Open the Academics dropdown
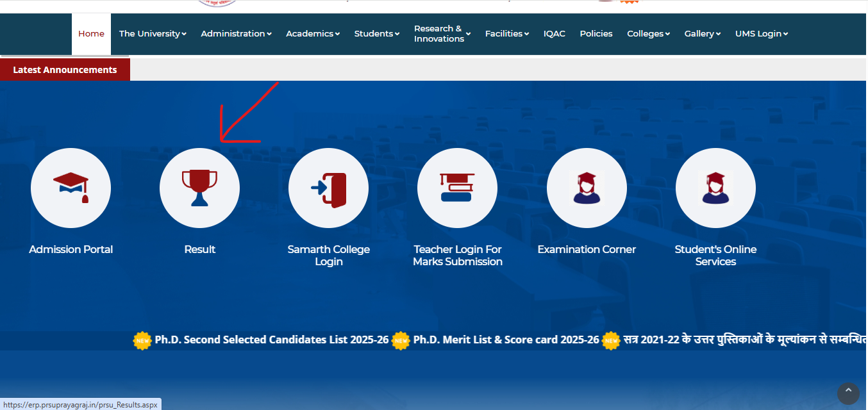 coord(312,33)
